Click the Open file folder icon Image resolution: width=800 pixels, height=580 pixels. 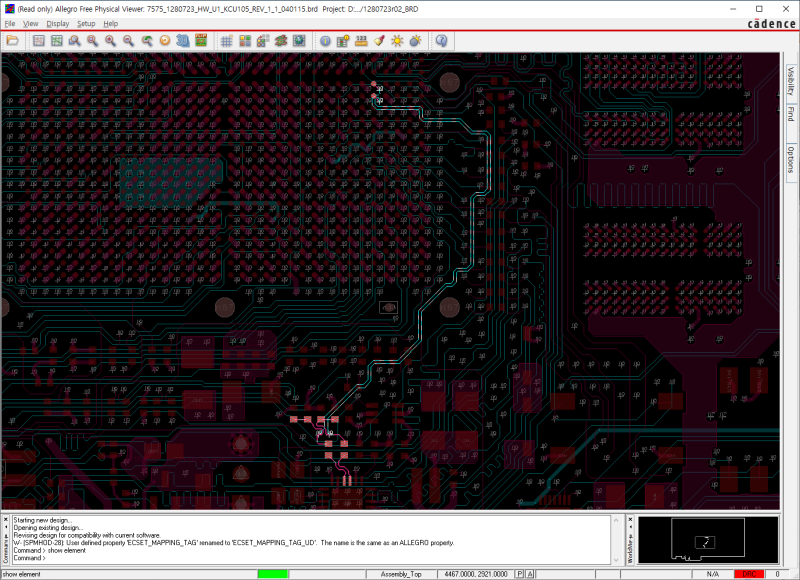tap(13, 41)
